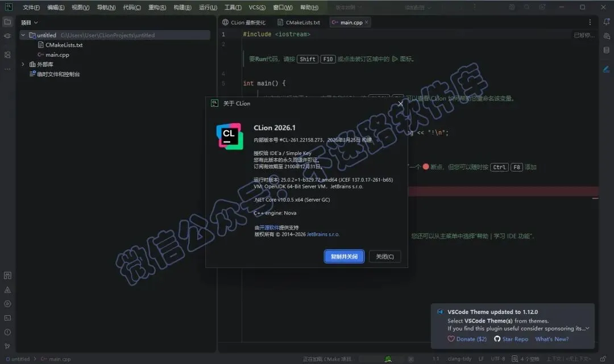This screenshot has width=614, height=364.
Task: Cancel the CMake loading progress in status bar
Action: pyautogui.click(x=410, y=359)
